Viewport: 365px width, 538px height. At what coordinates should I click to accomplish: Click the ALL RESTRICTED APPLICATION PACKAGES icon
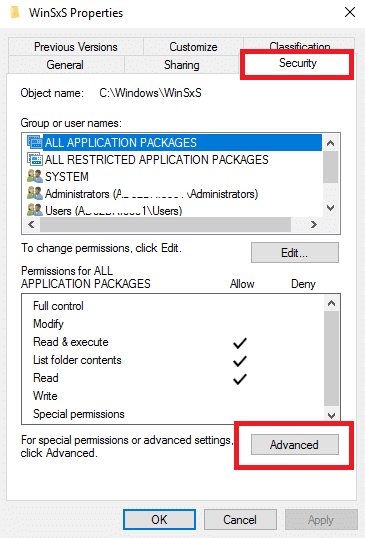pos(35,159)
